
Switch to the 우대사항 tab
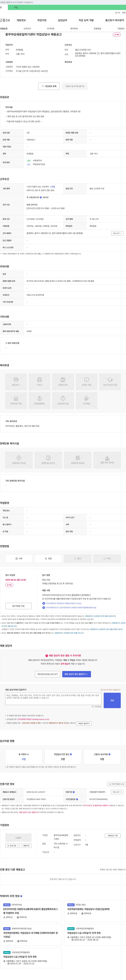pos(51,29)
